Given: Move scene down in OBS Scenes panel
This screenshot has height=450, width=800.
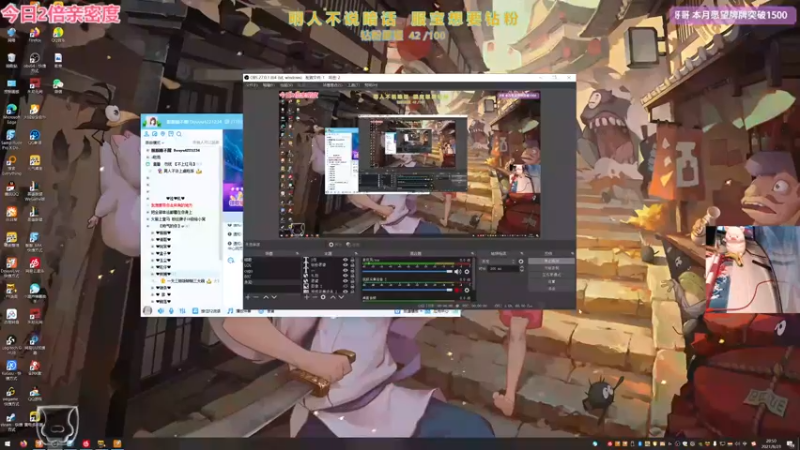Looking at the screenshot, I should [274, 297].
